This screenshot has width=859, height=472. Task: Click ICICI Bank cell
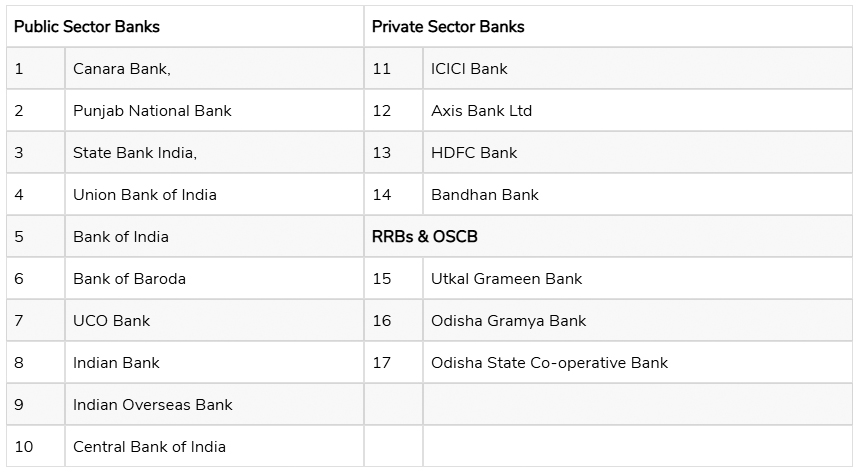tap(638, 68)
